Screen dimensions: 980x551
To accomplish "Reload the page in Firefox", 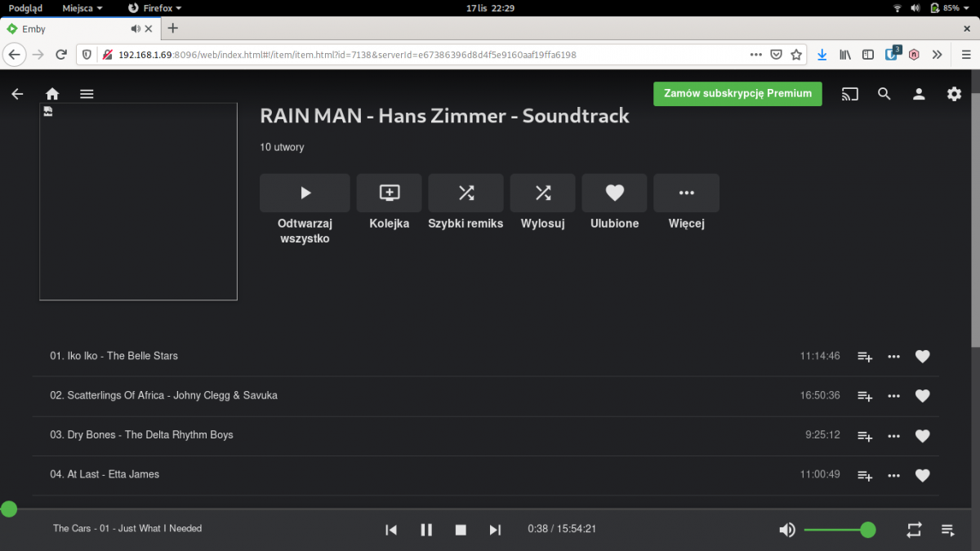I will point(61,55).
